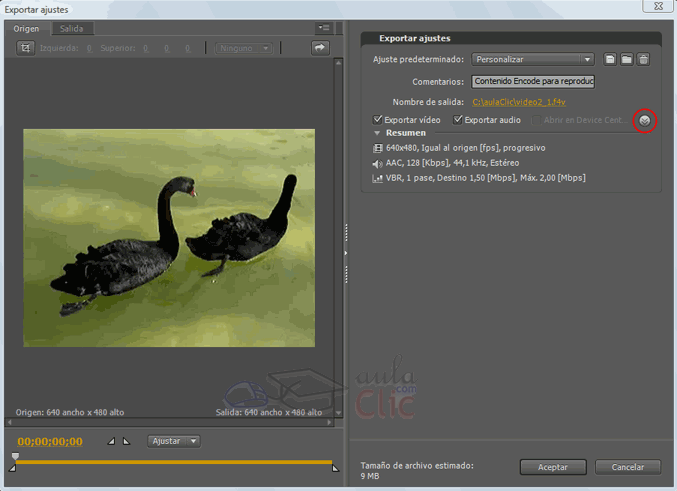Image resolution: width=677 pixels, height=491 pixels.
Task: Enable Abrir en Device Central checkbox
Action: [537, 120]
